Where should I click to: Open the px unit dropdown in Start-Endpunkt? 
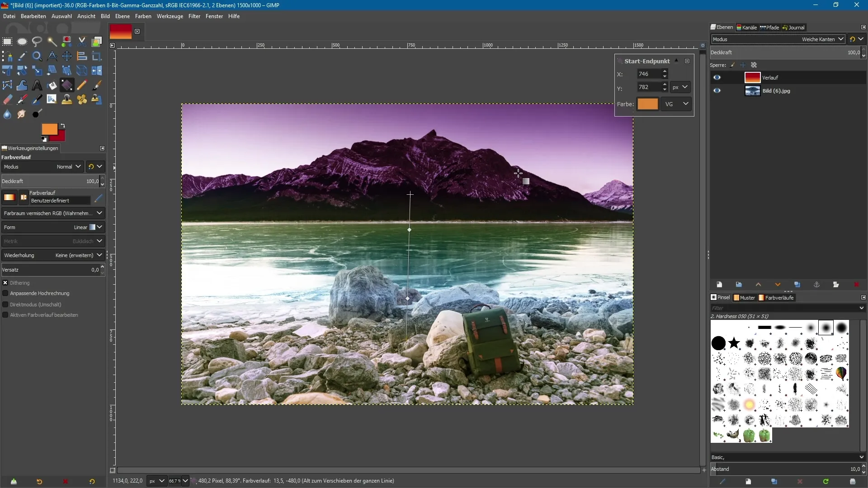click(680, 87)
